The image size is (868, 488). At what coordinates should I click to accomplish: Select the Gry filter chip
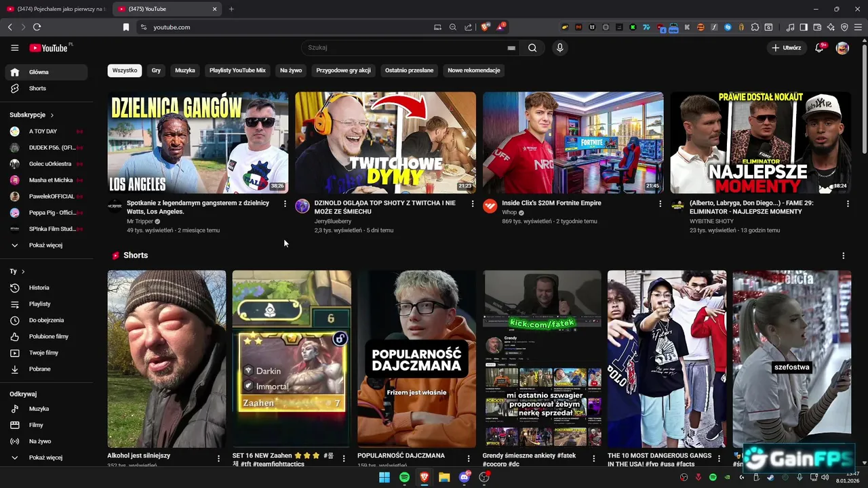pos(156,70)
